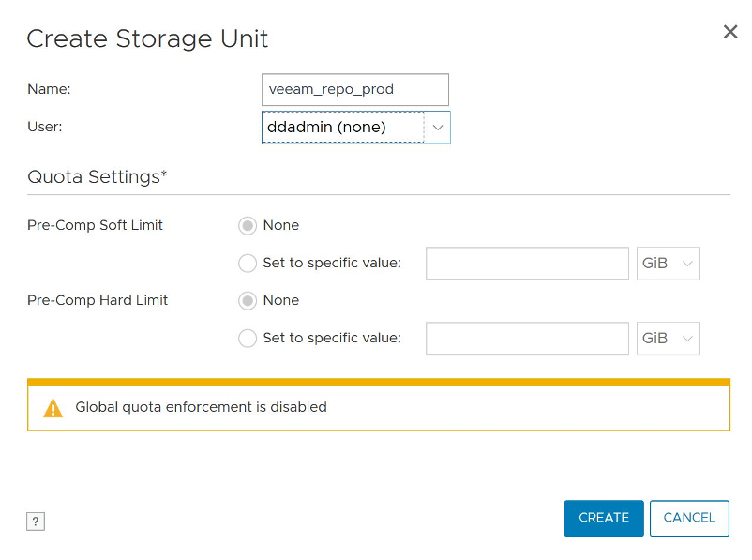752x560 pixels.
Task: Choose Set to specific value for Soft Limit
Action: (248, 263)
